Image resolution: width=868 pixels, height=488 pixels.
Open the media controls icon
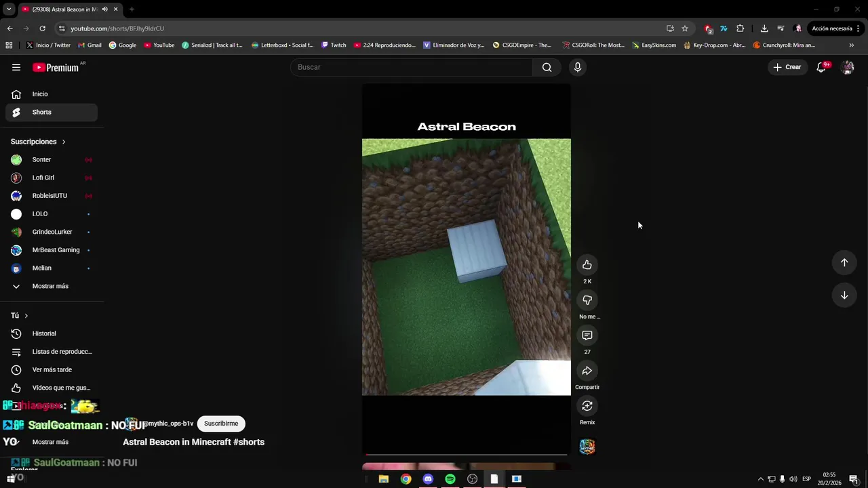(781, 28)
